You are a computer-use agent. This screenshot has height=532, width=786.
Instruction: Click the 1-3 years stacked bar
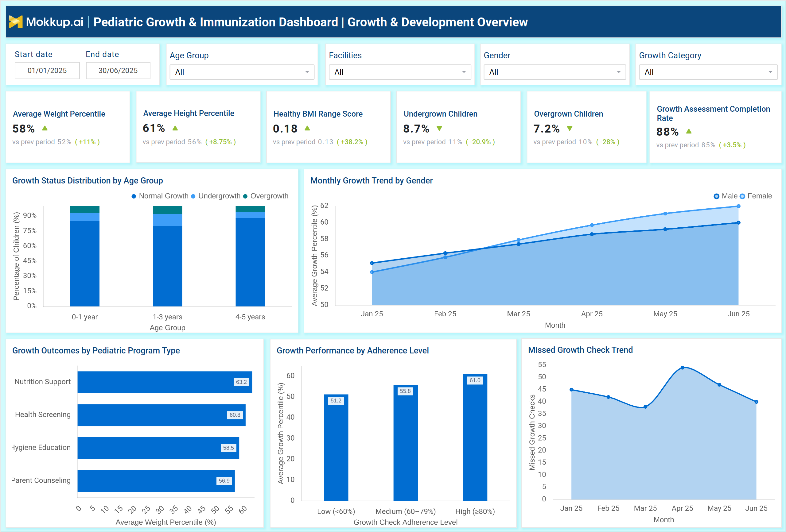point(167,256)
